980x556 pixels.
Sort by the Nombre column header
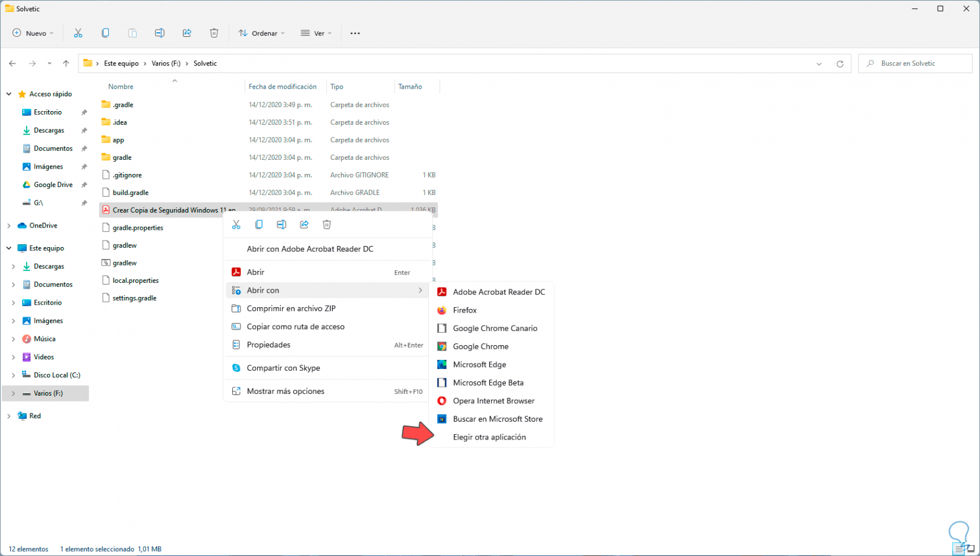click(x=121, y=87)
